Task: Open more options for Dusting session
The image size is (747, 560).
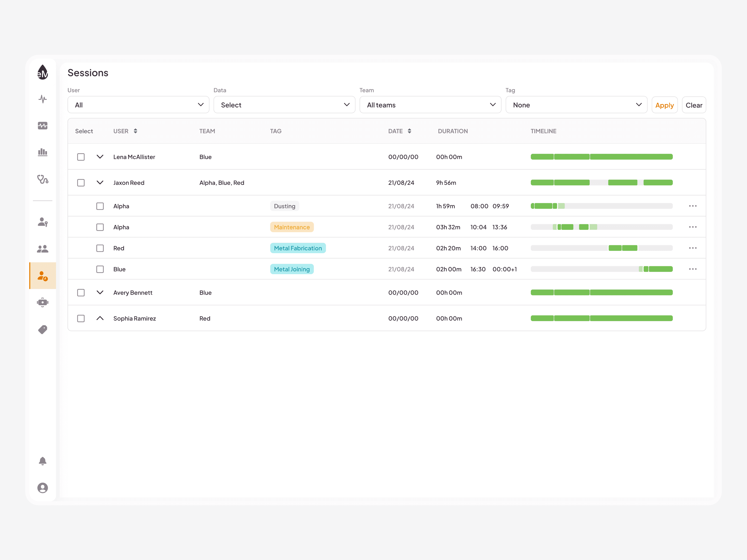Action: click(x=693, y=206)
